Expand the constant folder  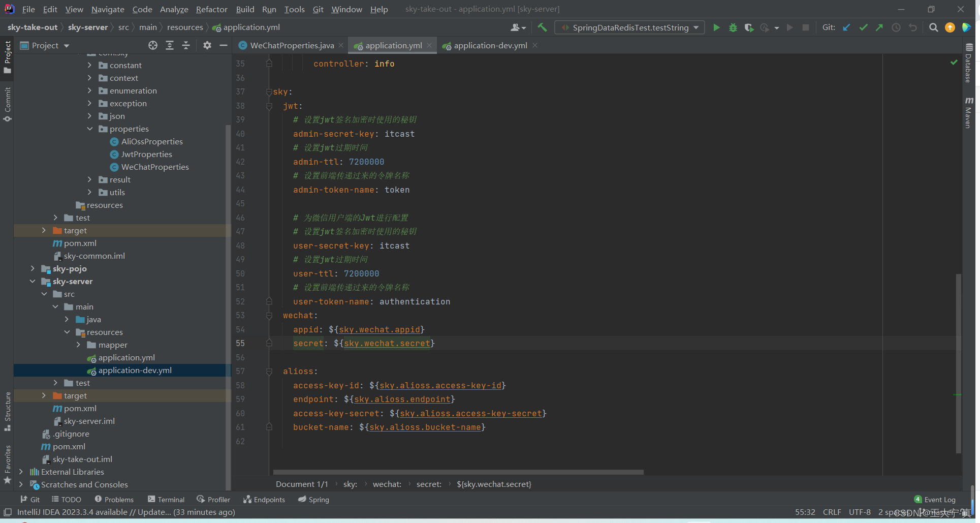(x=90, y=65)
